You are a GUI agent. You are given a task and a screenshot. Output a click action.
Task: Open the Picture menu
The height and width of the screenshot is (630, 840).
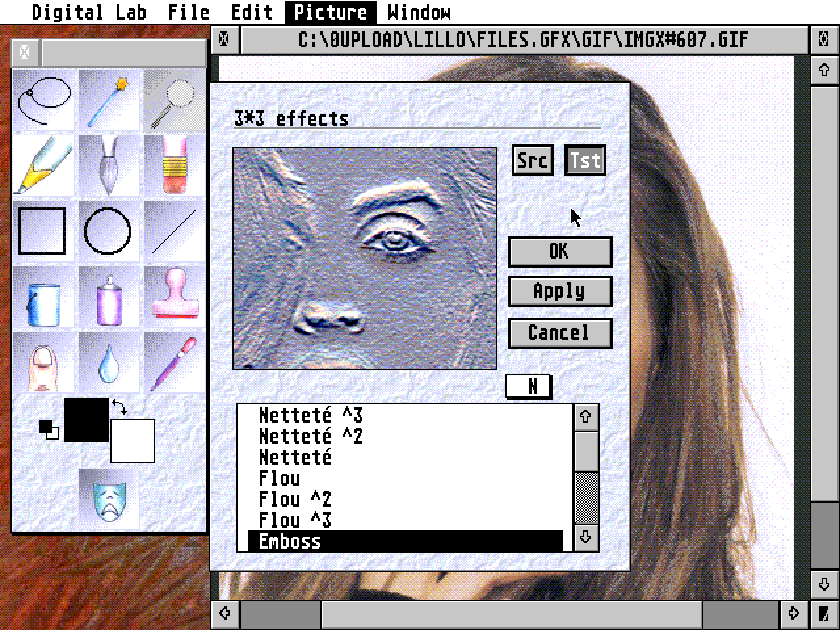330,12
